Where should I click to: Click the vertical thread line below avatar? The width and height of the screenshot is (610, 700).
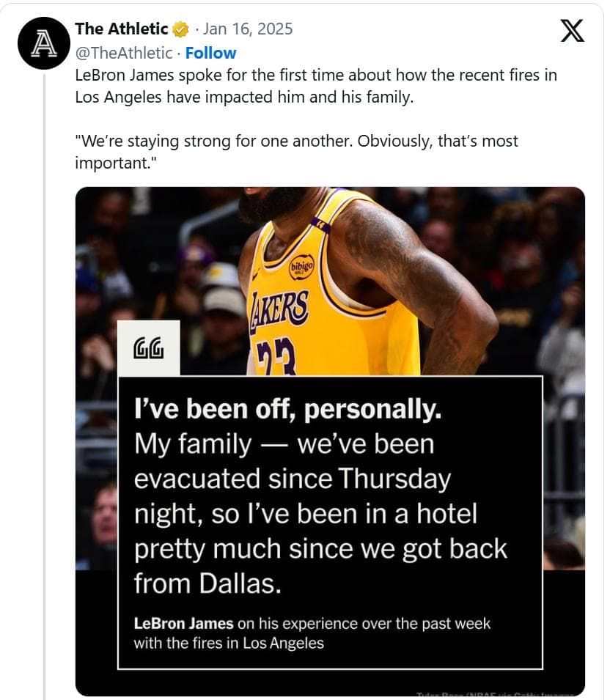(x=44, y=366)
